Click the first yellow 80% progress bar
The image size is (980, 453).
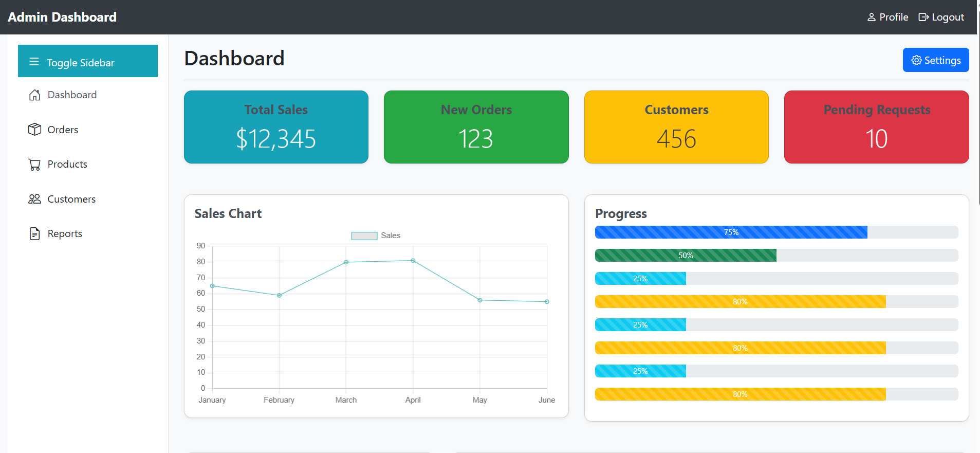740,302
